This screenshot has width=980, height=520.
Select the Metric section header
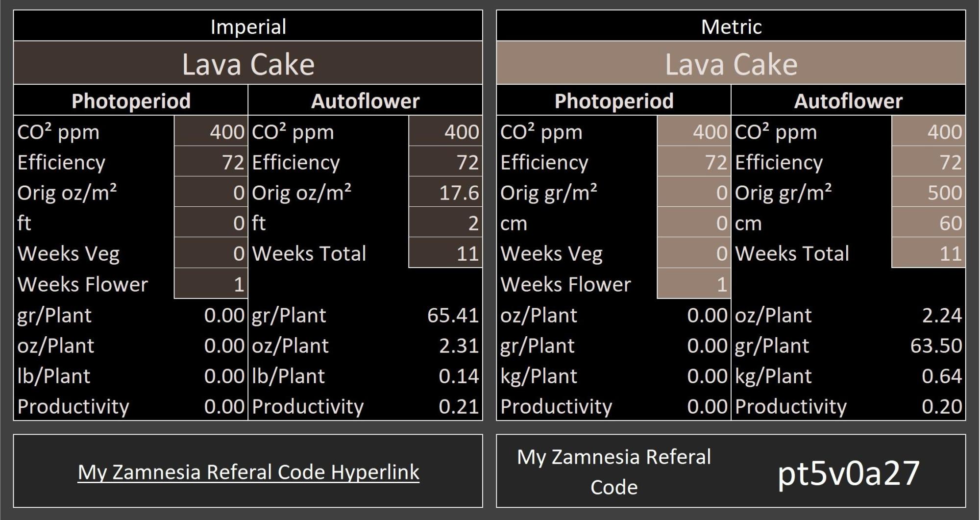coord(731,26)
